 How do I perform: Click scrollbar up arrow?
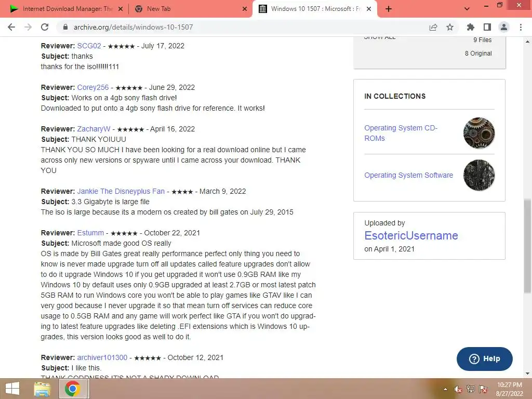[527, 42]
